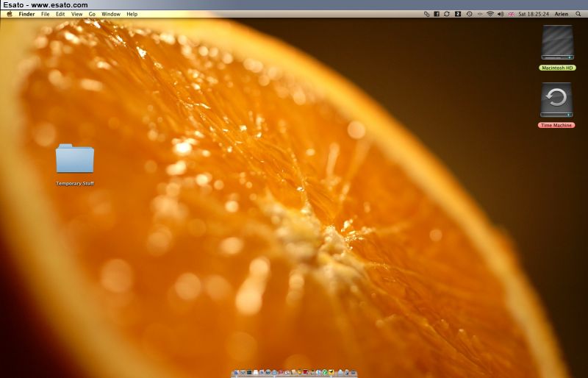
Task: Open the Finder application menu
Action: click(26, 14)
